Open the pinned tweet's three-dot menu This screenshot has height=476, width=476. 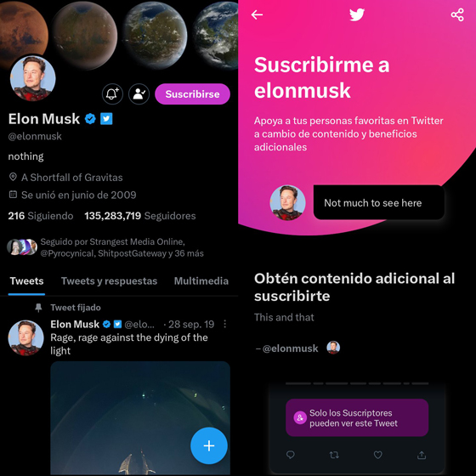pyautogui.click(x=224, y=324)
